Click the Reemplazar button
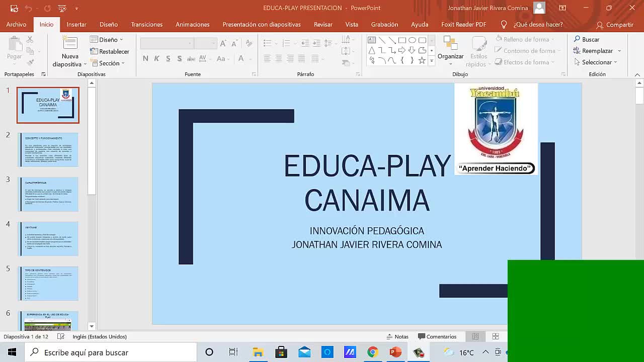 [593, 51]
